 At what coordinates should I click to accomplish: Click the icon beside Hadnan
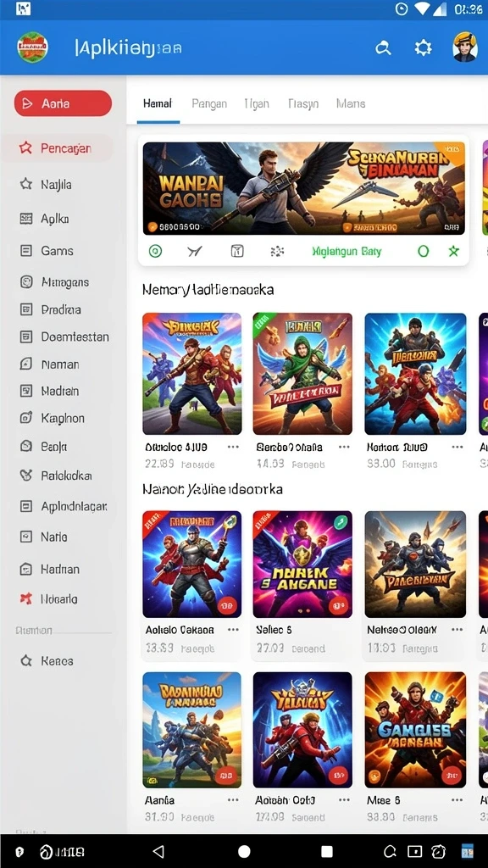pos(26,569)
